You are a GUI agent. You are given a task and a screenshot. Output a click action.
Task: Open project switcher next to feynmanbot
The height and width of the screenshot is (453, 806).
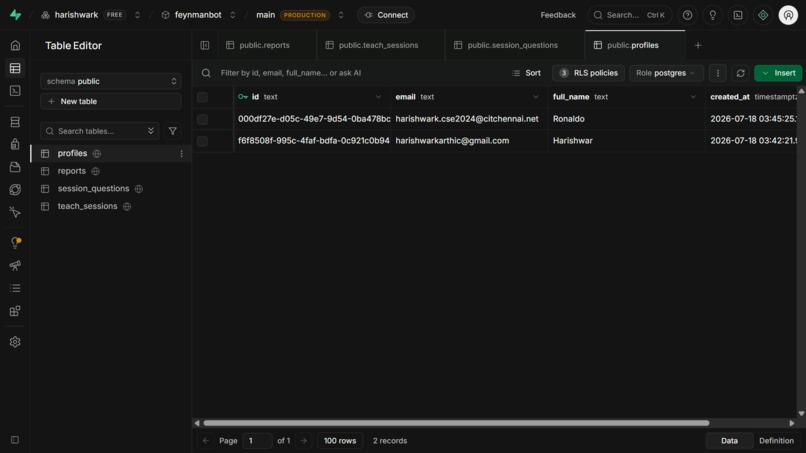coord(232,15)
